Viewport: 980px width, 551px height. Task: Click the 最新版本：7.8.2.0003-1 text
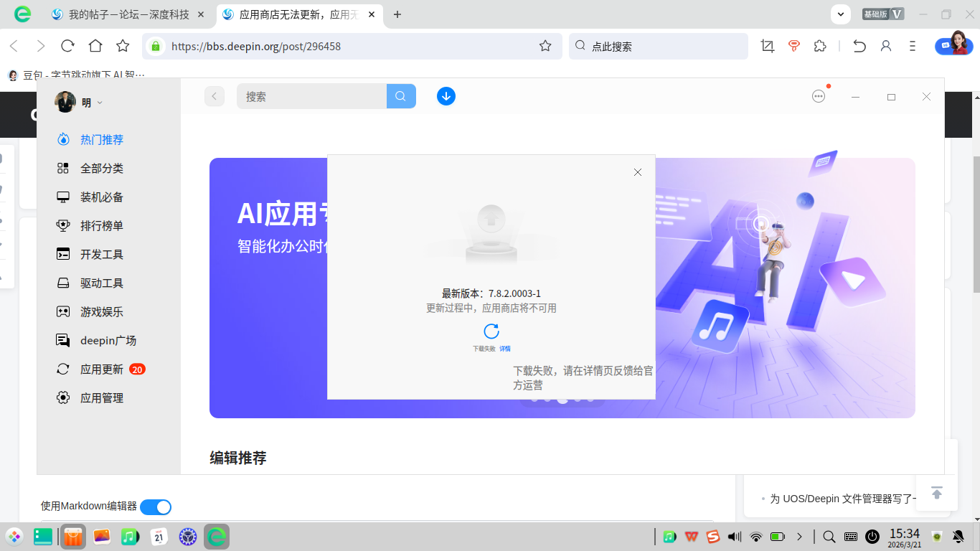tap(491, 293)
